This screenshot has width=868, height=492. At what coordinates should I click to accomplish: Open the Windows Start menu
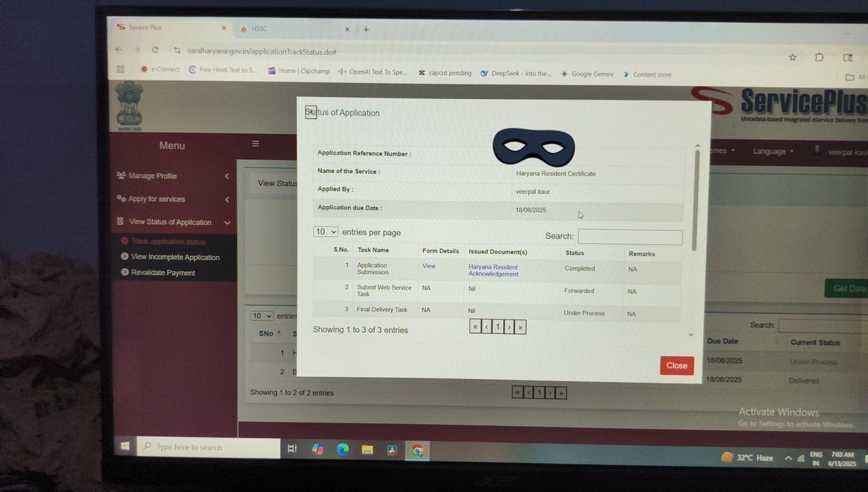pos(124,446)
